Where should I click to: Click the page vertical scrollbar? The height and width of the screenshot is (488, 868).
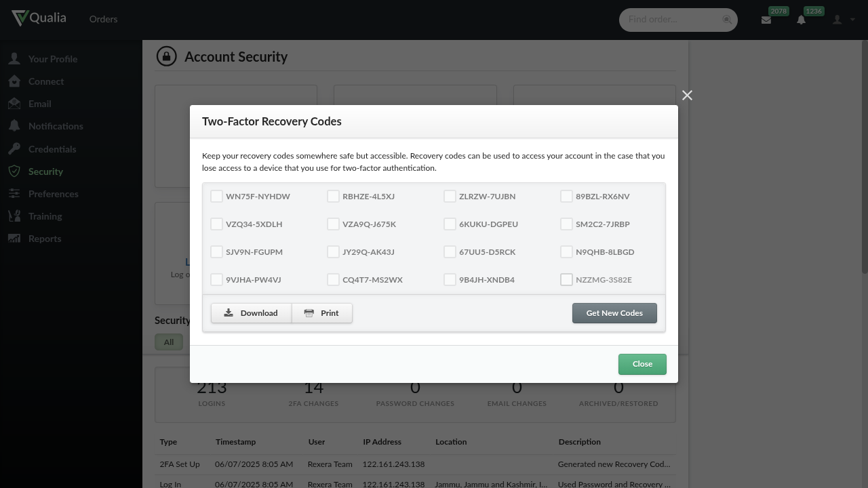coord(864,156)
